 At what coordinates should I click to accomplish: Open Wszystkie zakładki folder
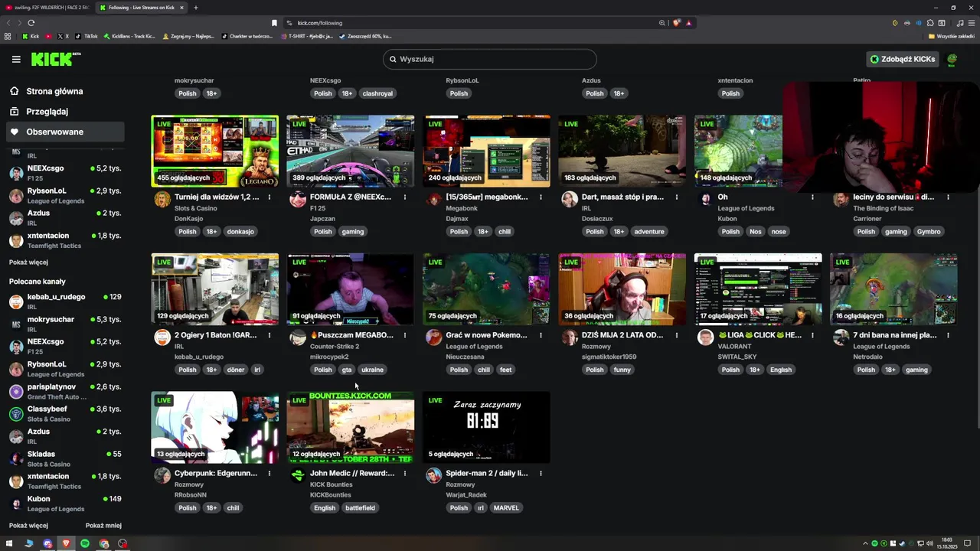[952, 36]
